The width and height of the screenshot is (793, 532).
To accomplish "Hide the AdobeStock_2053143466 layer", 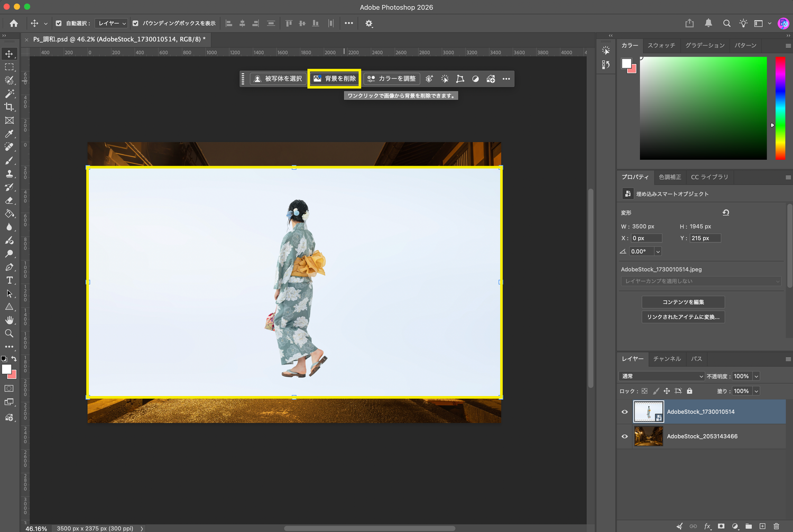I will tap(625, 437).
